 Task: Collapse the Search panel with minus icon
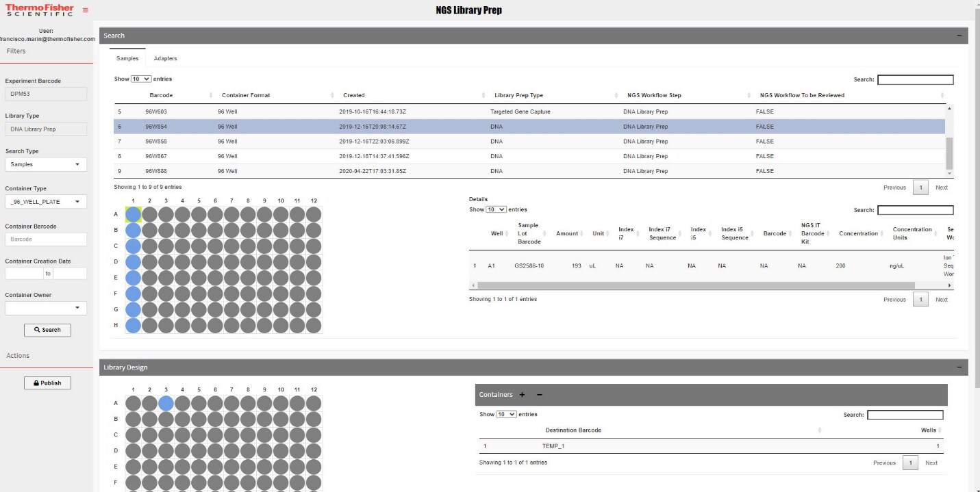(959, 36)
